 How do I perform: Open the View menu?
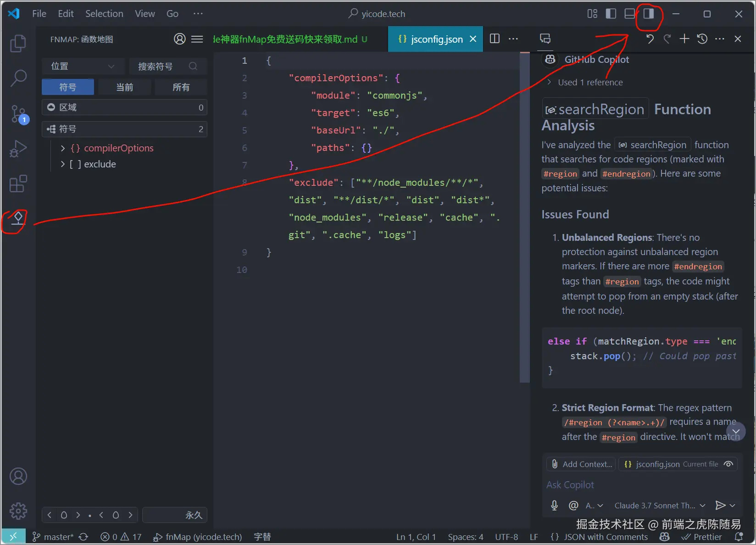(145, 14)
